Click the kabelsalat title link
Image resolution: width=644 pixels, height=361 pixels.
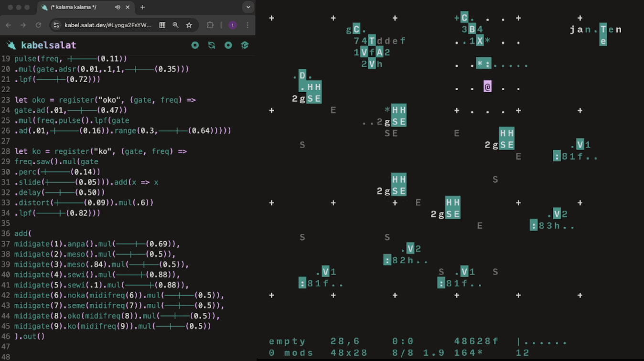(x=49, y=45)
